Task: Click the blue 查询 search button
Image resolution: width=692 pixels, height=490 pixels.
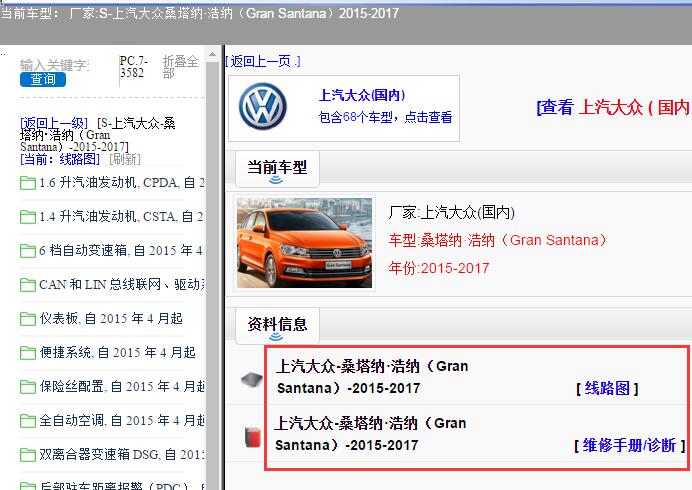Action: 43,79
